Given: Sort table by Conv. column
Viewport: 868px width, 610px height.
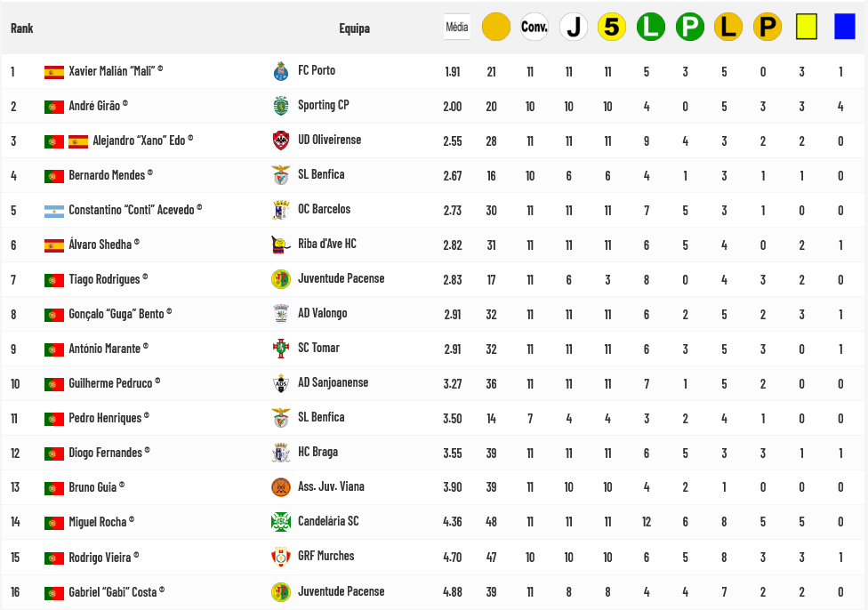Looking at the screenshot, I should 534,27.
